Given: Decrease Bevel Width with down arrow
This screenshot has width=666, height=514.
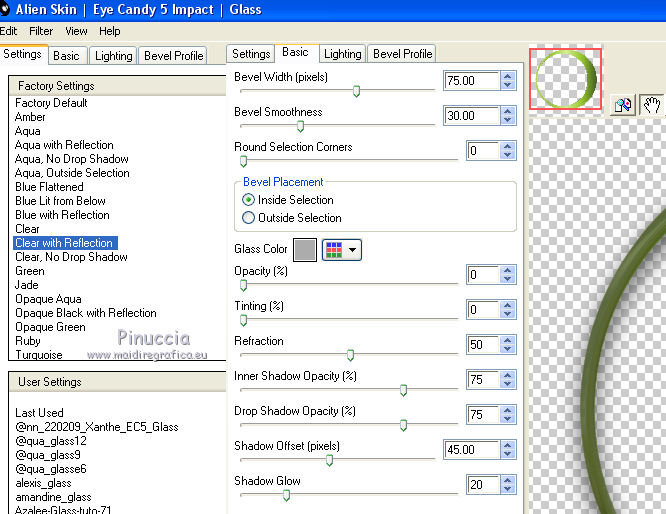Looking at the screenshot, I should 508,85.
